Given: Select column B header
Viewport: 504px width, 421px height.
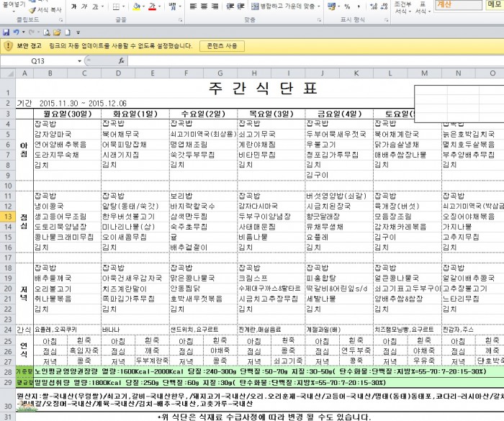Looking at the screenshot, I should coord(50,73).
